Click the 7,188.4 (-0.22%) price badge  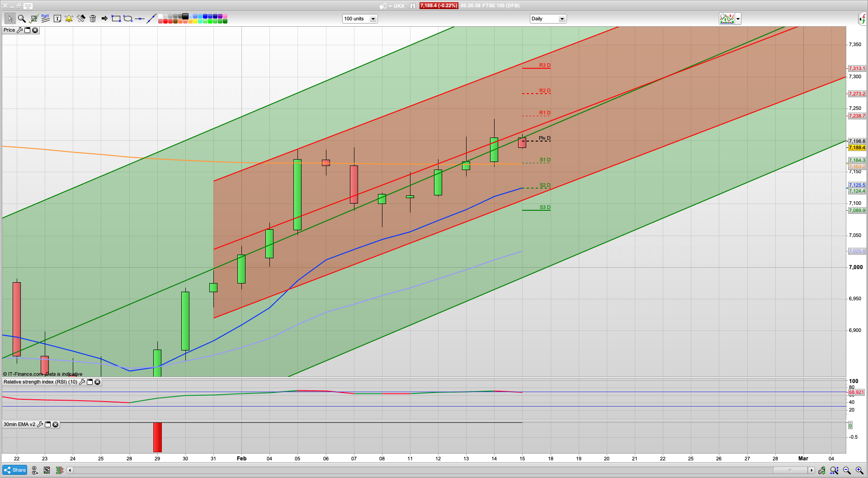click(x=439, y=6)
